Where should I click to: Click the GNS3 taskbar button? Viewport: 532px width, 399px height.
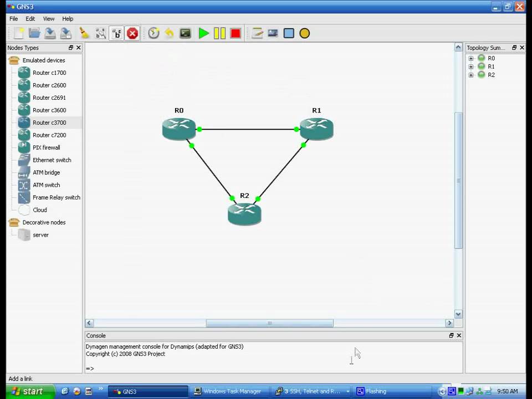pos(149,392)
